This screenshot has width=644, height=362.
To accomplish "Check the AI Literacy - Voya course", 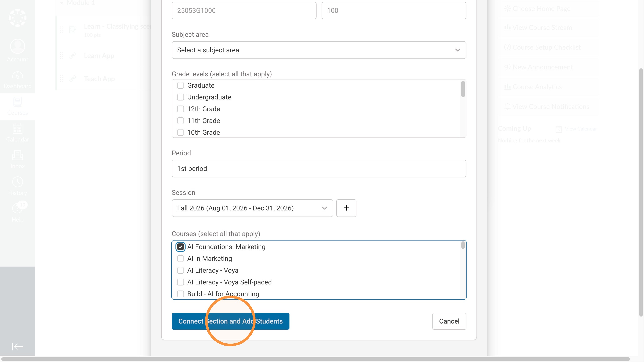I will coord(180,270).
